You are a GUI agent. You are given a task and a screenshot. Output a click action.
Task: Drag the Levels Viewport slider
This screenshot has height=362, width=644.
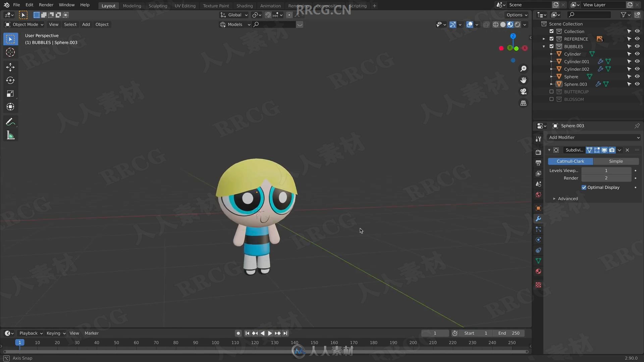606,170
